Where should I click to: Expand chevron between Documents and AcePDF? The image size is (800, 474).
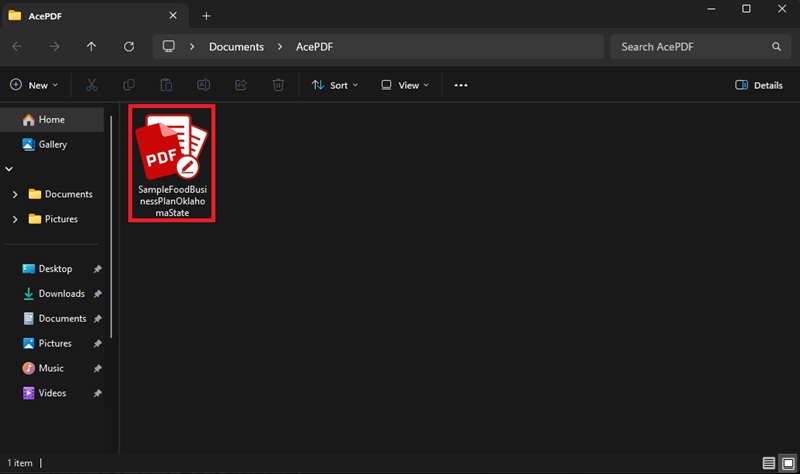(x=280, y=46)
